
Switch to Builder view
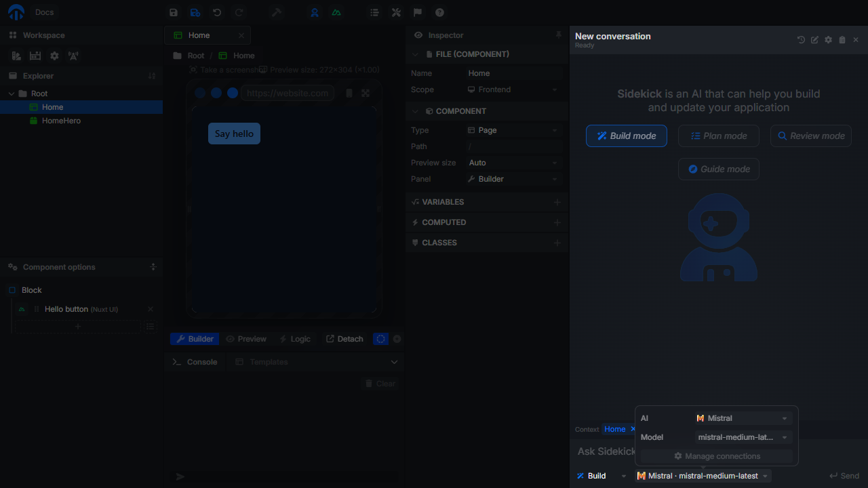[194, 339]
